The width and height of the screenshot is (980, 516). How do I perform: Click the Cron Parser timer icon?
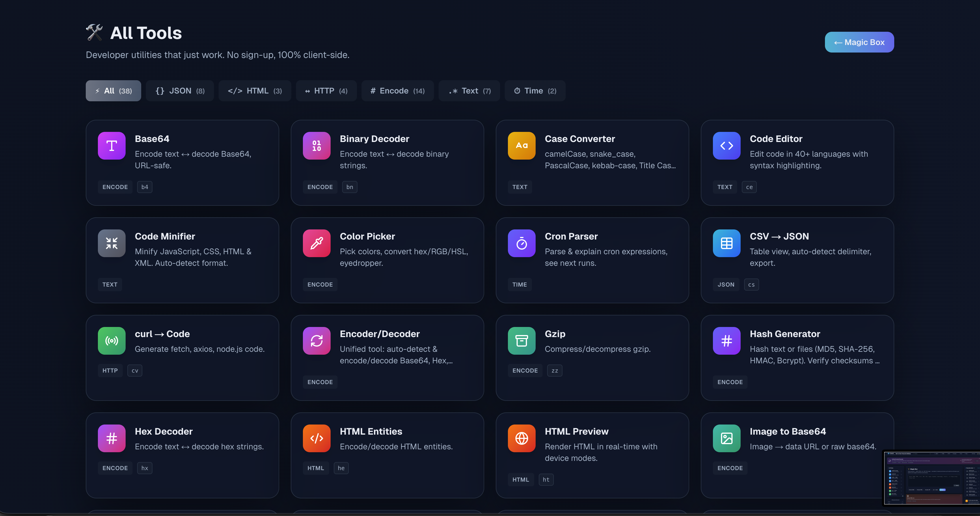521,243
